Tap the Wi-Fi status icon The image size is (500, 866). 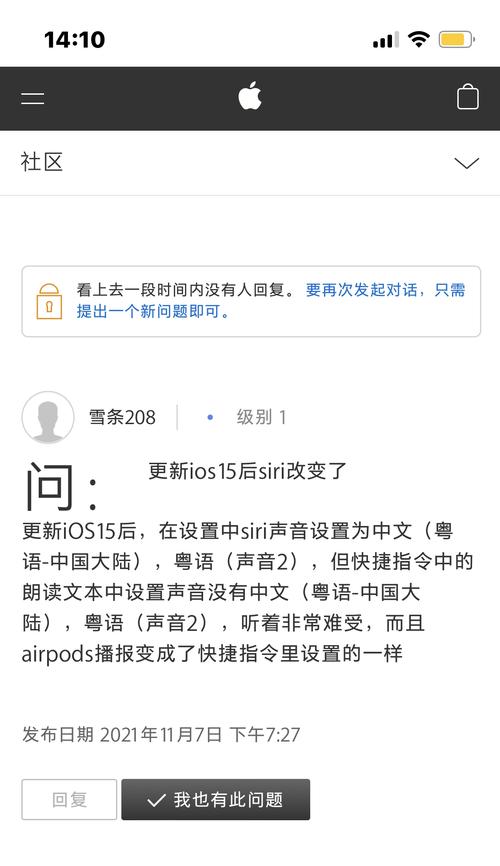point(418,39)
